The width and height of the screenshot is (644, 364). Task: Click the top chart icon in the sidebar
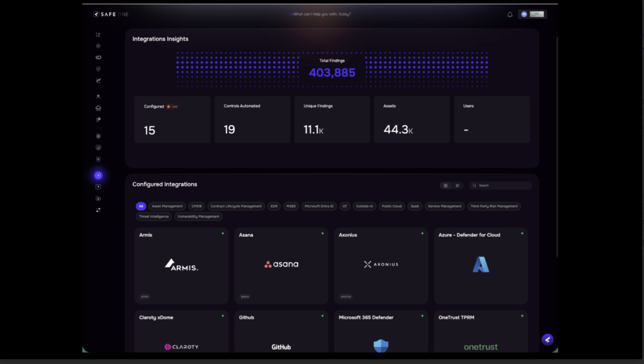(98, 35)
